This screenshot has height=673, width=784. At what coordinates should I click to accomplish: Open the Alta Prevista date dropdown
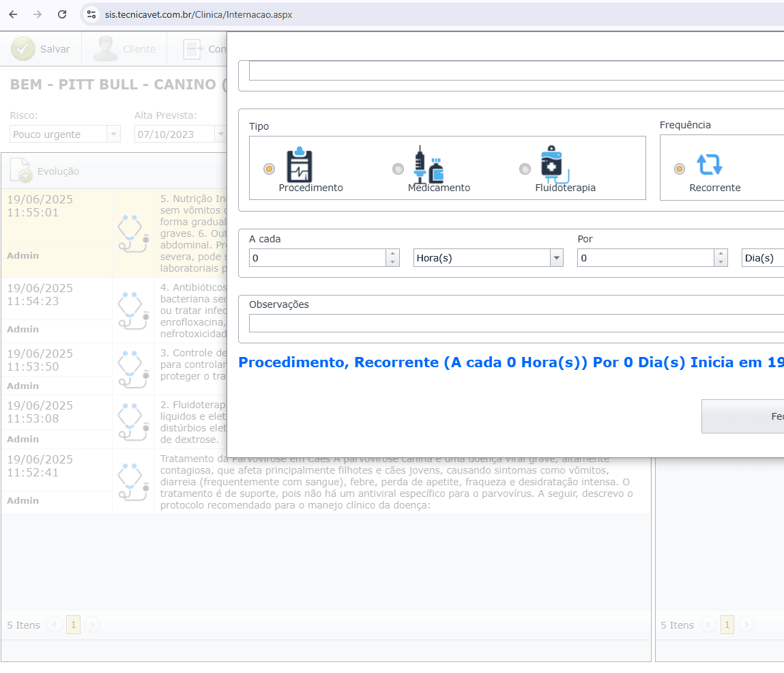220,134
